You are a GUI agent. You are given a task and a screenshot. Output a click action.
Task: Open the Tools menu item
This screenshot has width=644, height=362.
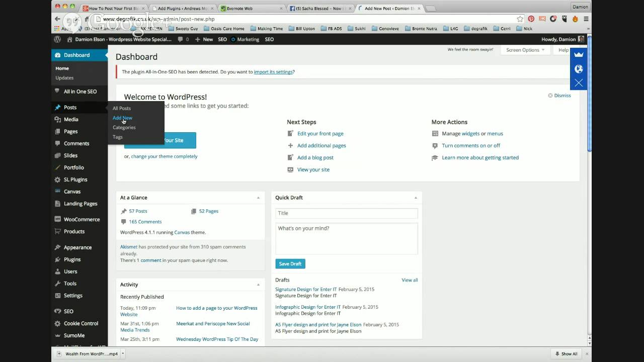[x=70, y=284]
